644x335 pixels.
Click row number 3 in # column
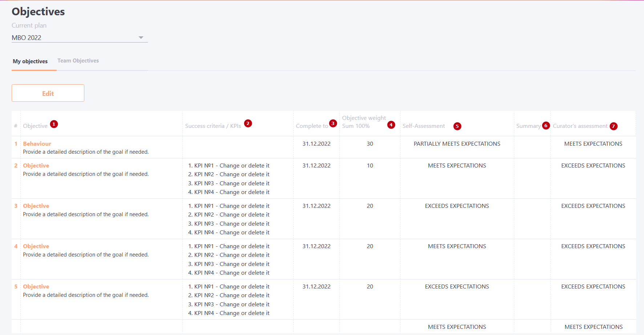point(16,206)
